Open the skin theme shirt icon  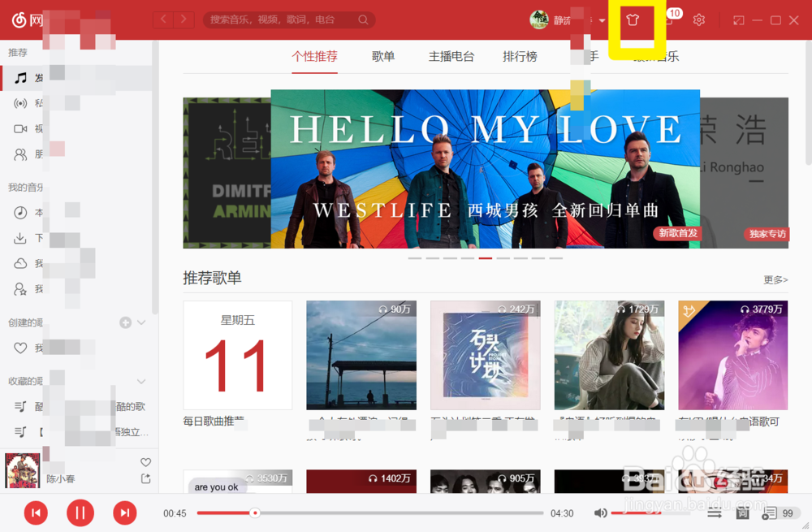(633, 20)
